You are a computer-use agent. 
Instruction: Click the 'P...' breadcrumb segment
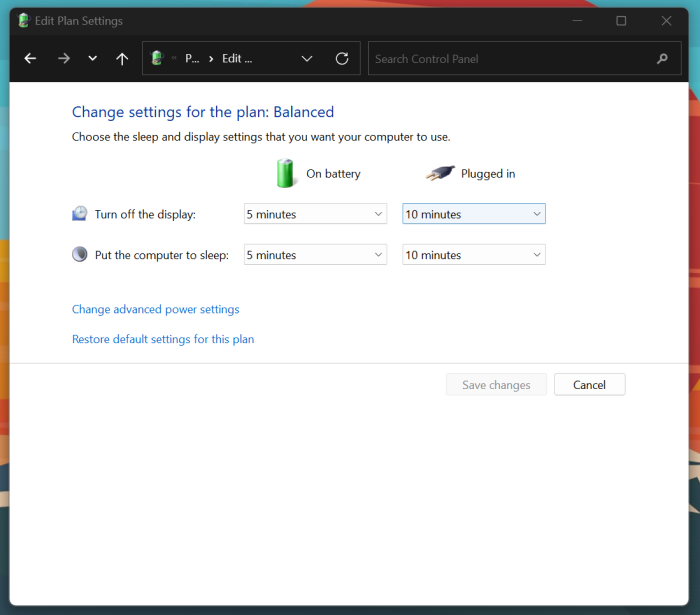click(192, 58)
